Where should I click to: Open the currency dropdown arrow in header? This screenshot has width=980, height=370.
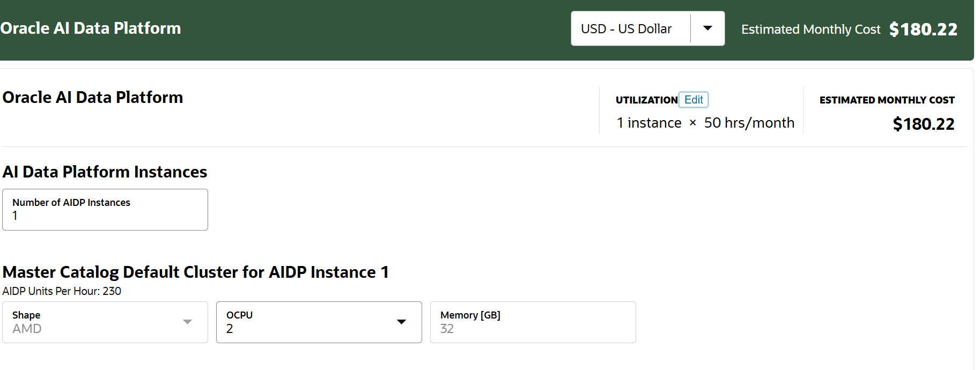708,28
